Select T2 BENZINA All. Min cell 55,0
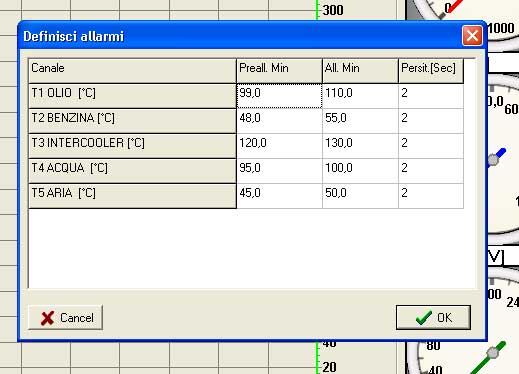Image resolution: width=519 pixels, height=374 pixels. click(x=360, y=121)
